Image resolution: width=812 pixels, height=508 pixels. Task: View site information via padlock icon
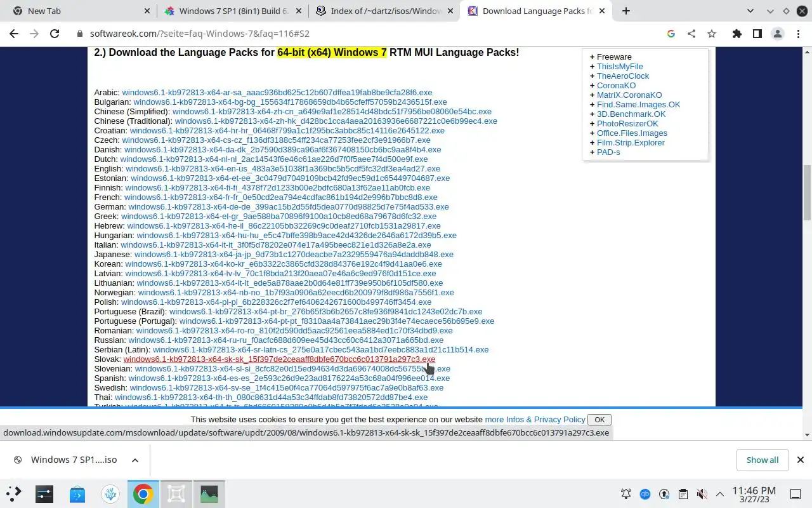click(79, 34)
